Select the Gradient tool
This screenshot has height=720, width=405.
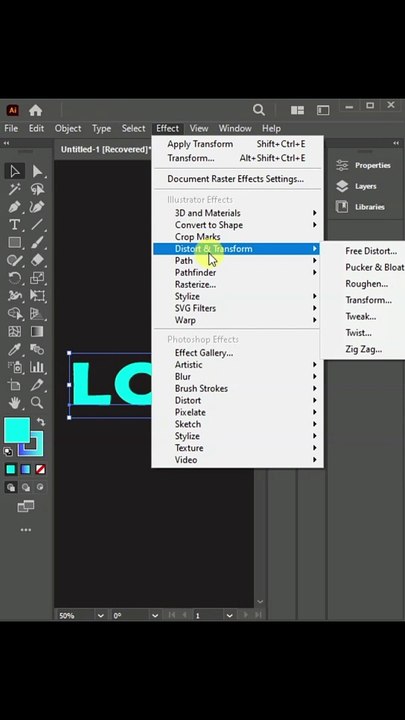37,331
